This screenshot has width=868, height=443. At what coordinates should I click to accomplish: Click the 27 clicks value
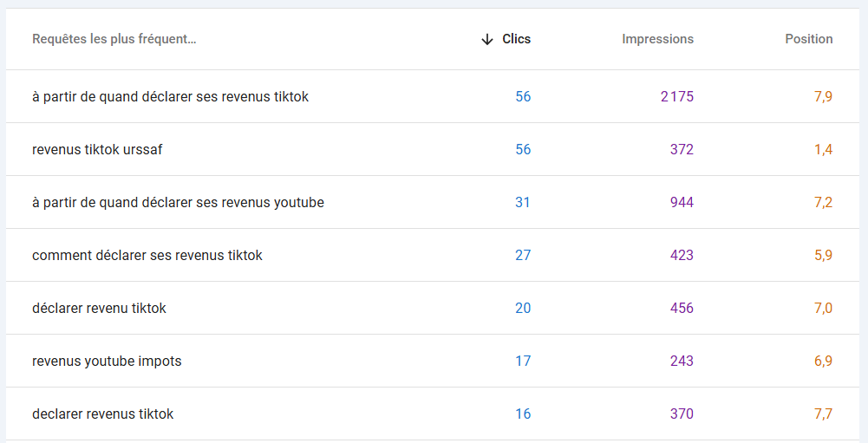click(x=523, y=255)
